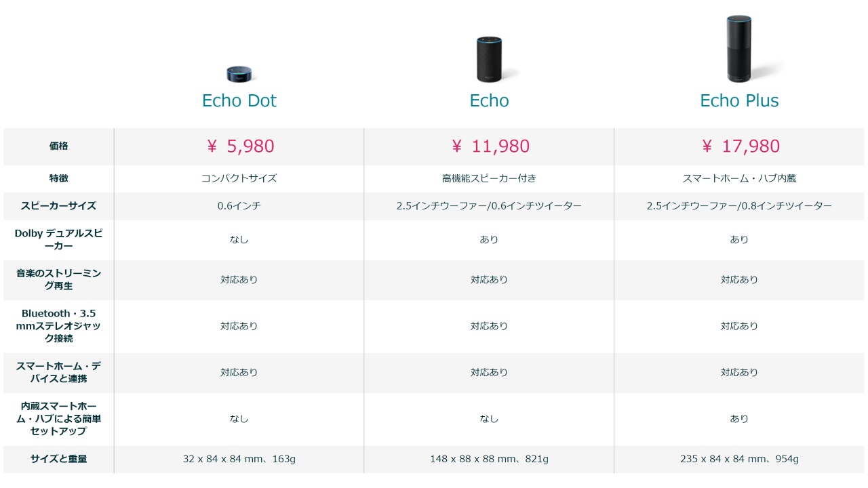Open the Echo Plus title link
868x488 pixels.
click(x=739, y=101)
